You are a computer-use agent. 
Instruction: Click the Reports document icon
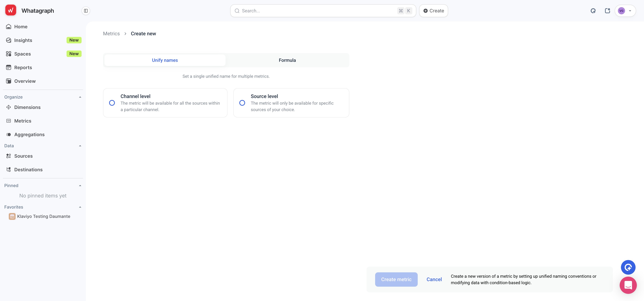coord(9,67)
